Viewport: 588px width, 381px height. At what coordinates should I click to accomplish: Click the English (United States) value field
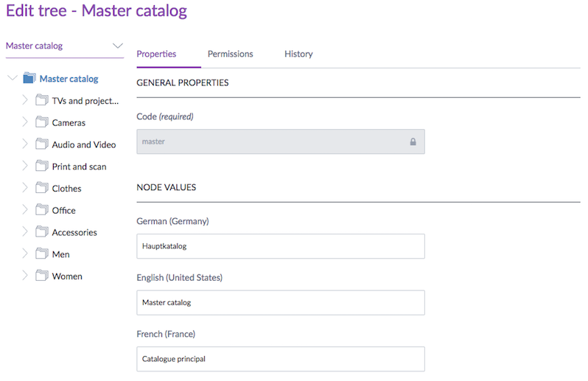280,302
